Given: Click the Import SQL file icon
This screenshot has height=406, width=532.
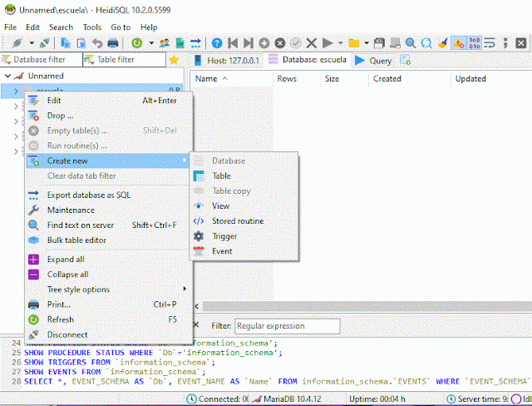Looking at the screenshot, I should click(180, 43).
